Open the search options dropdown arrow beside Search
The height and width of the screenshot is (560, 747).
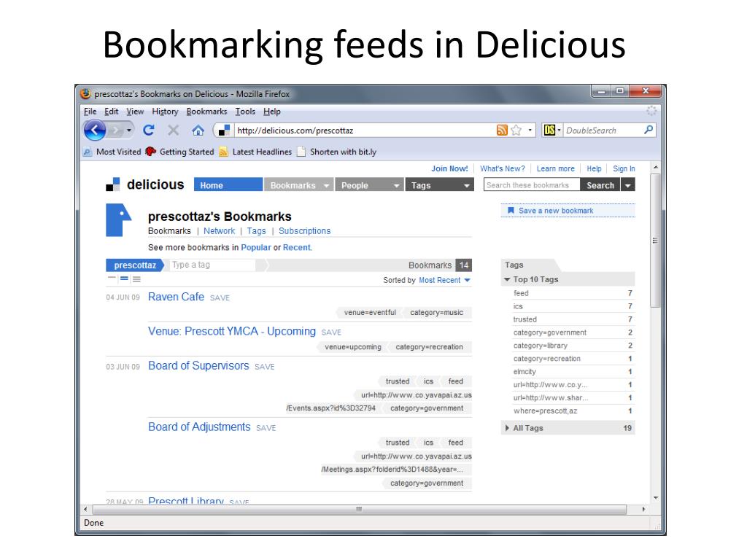628,184
